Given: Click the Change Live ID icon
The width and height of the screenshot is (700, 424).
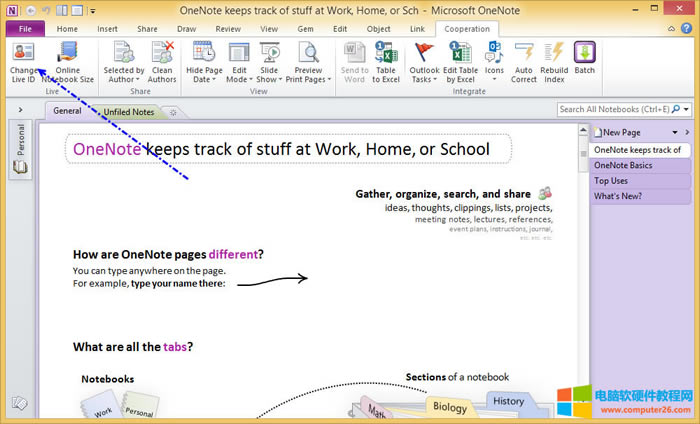Looking at the screenshot, I should [22, 54].
